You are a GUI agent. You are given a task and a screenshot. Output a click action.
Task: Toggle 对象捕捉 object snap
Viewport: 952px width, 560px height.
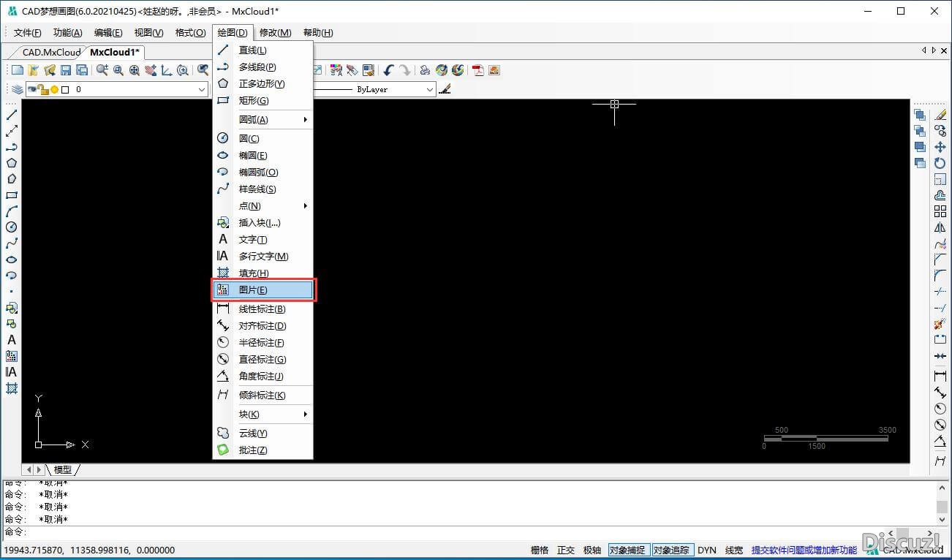click(x=628, y=550)
